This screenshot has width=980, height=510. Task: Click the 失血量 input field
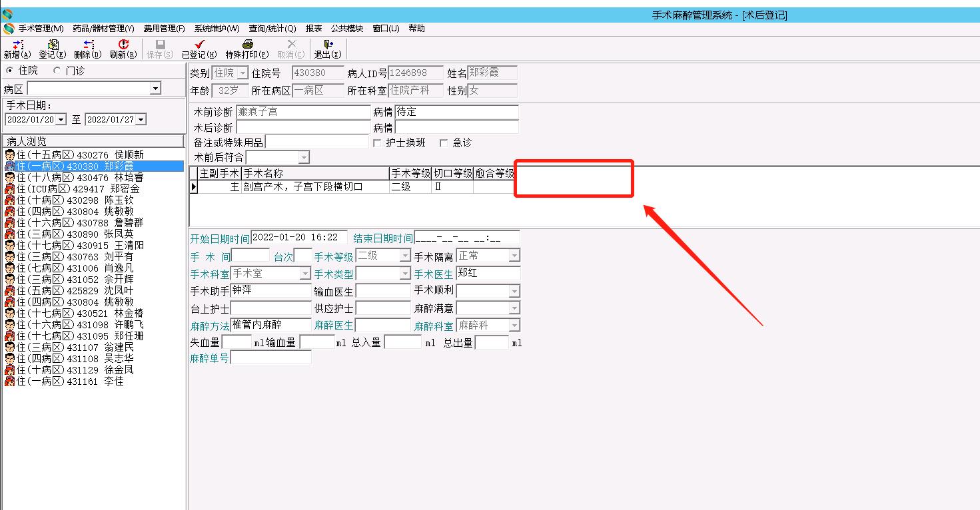(237, 342)
